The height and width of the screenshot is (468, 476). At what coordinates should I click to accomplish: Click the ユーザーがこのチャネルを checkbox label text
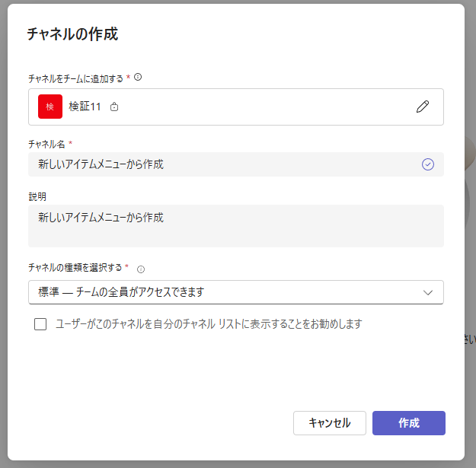(x=209, y=324)
